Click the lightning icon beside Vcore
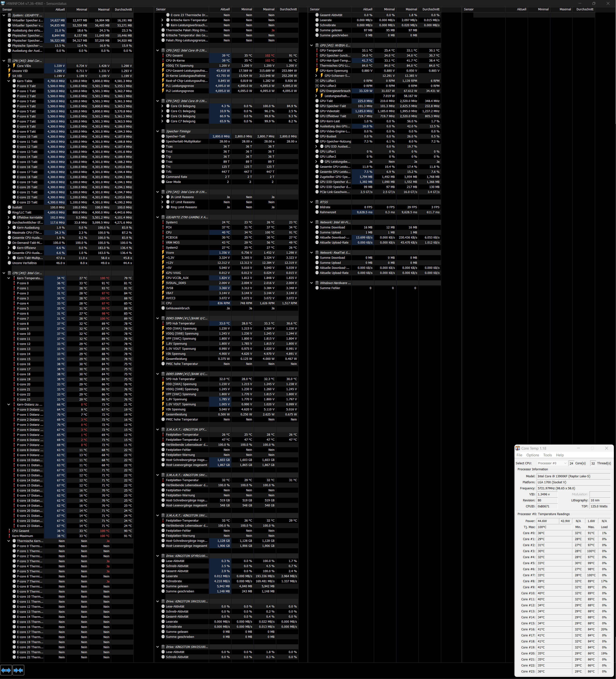The image size is (616, 679). (163, 252)
